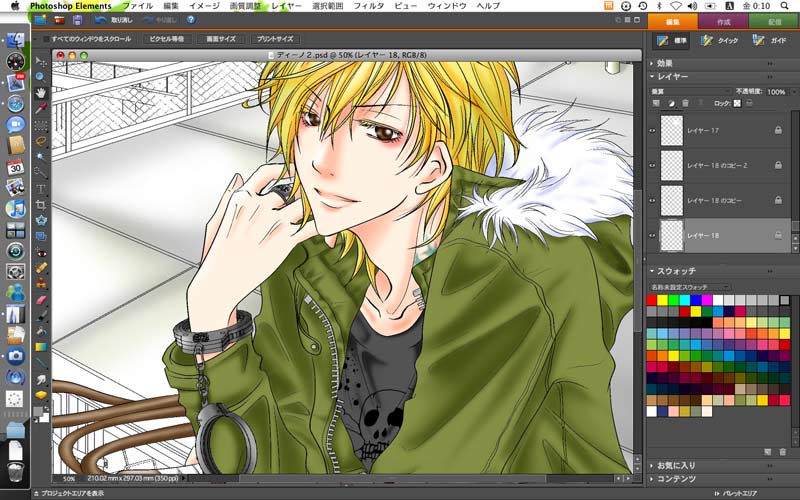
Task: Select the Eyedropper tool
Action: [x=41, y=108]
